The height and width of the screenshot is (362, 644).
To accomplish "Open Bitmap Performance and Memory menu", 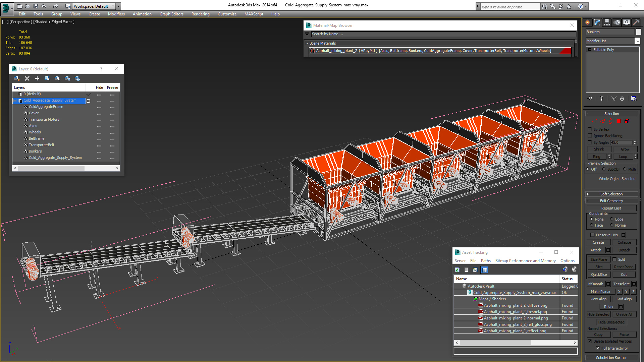I will pyautogui.click(x=525, y=261).
